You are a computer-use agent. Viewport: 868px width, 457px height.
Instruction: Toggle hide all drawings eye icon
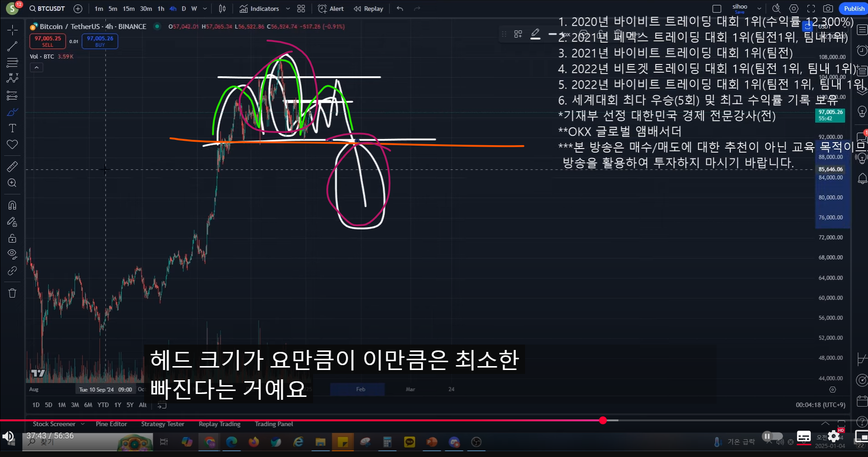pyautogui.click(x=12, y=254)
